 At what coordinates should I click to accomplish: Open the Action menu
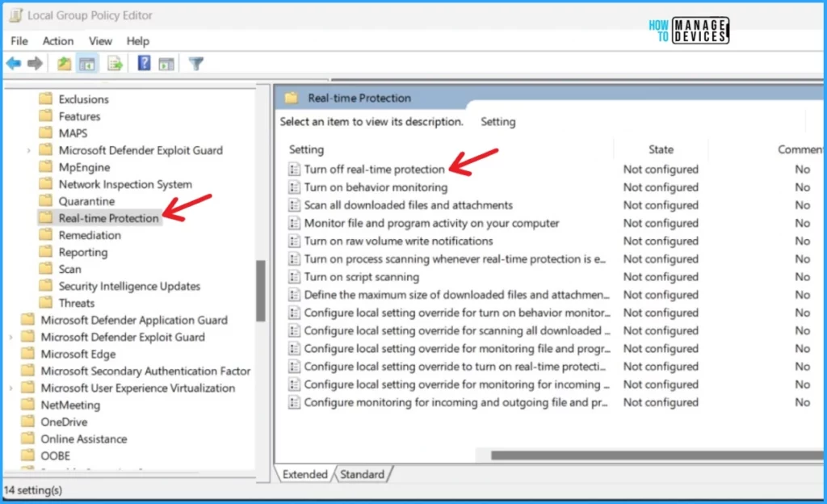(58, 41)
